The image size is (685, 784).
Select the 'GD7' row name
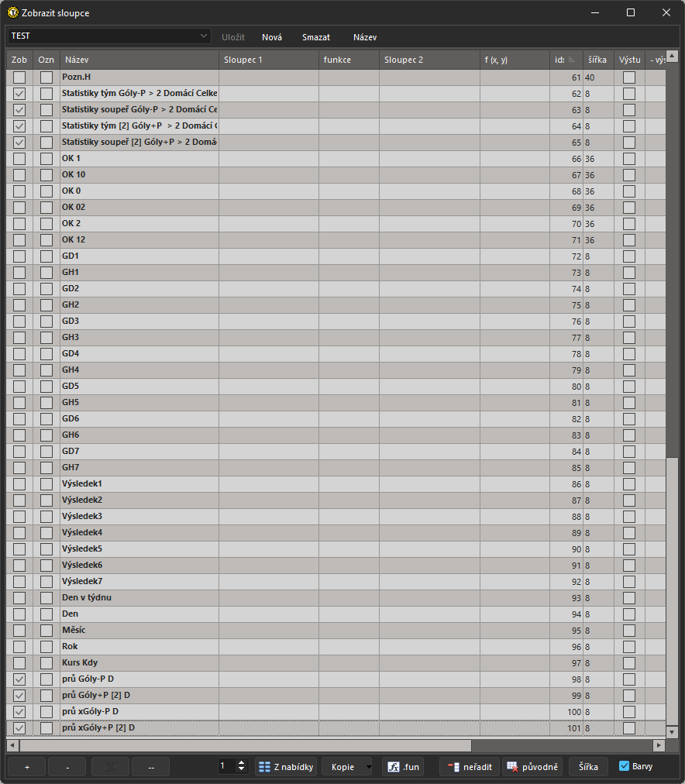coord(71,451)
